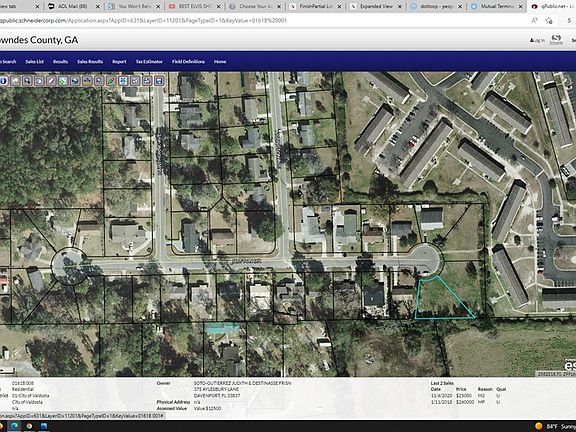Viewport: 576px width, 432px height.
Task: Switch to the BEST ELVIS browser tab
Action: coord(194,6)
